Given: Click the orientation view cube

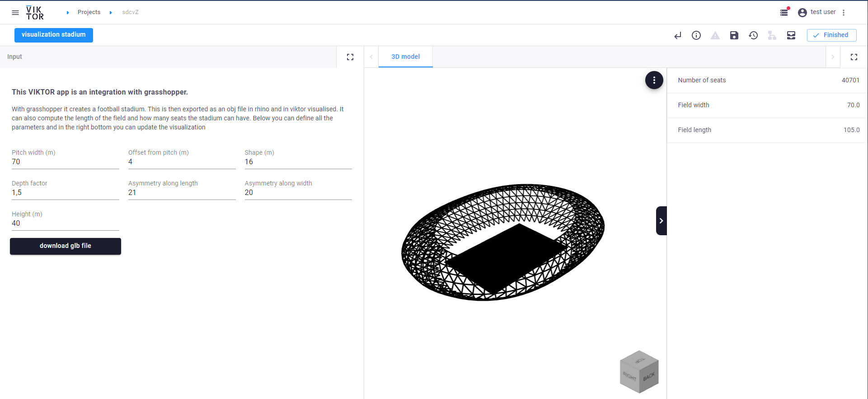Looking at the screenshot, I should tap(639, 371).
